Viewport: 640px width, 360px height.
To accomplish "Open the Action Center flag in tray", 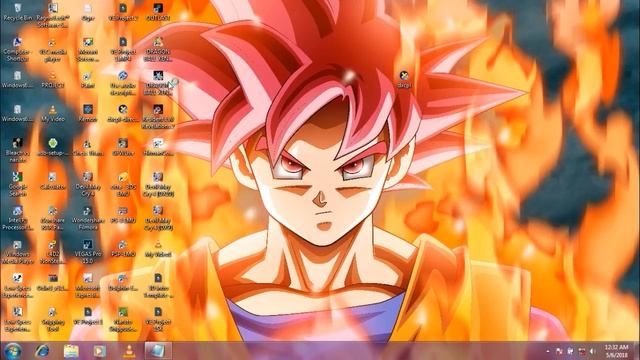I will click(559, 351).
